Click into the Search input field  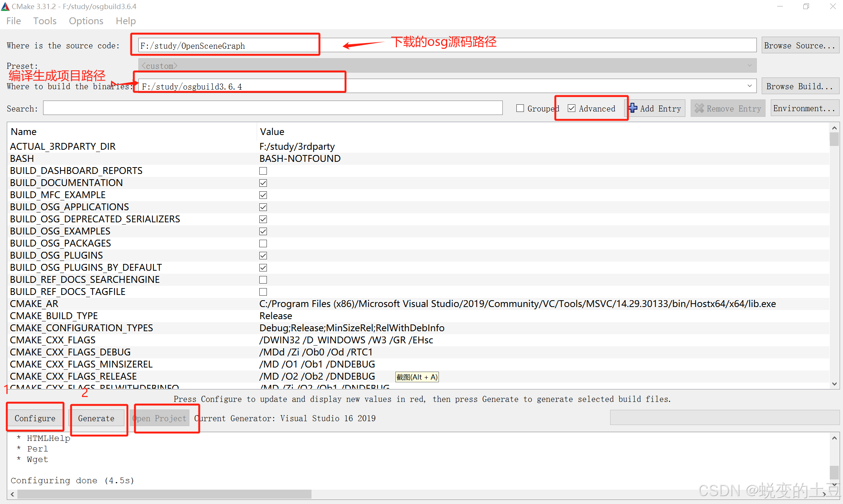coord(272,109)
